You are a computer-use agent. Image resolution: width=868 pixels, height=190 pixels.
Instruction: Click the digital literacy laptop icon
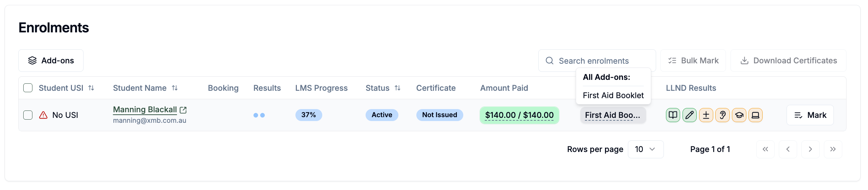tap(755, 115)
